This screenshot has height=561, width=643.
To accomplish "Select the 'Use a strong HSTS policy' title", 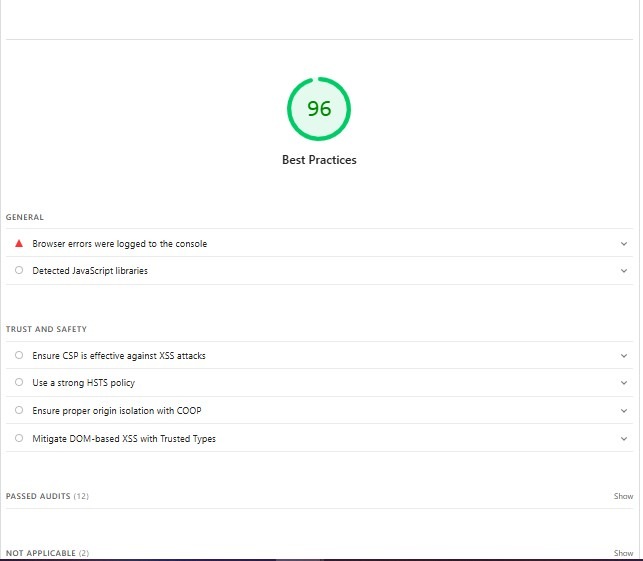I will (83, 383).
